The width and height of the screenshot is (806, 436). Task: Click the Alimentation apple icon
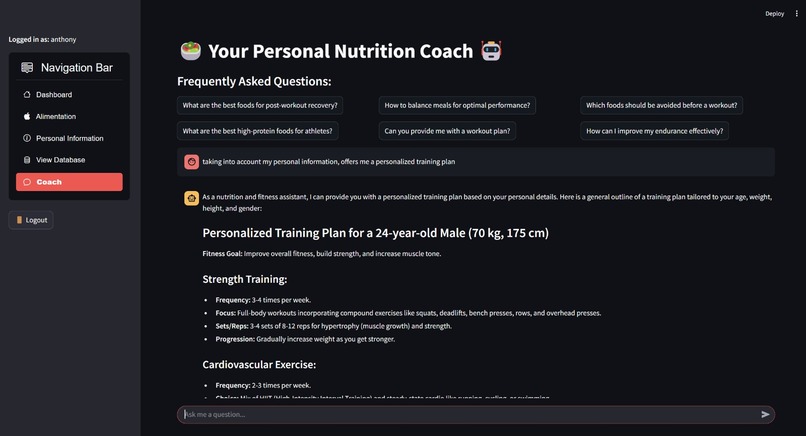click(x=27, y=117)
